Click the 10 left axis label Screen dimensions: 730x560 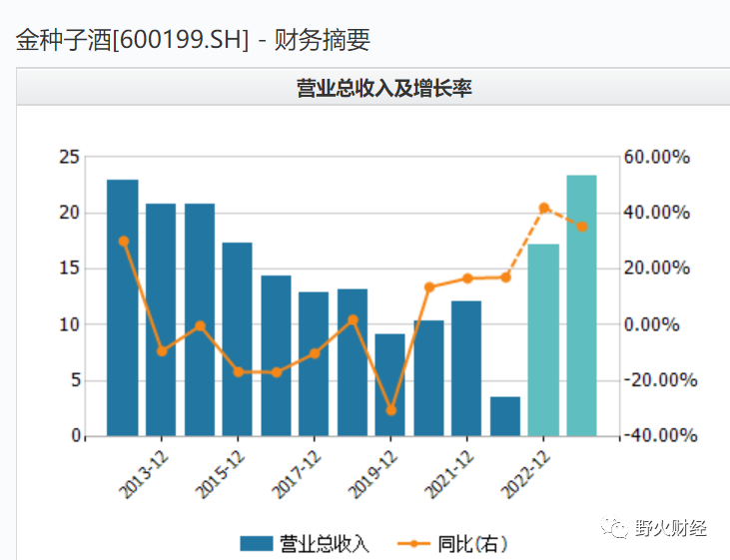pyautogui.click(x=69, y=324)
